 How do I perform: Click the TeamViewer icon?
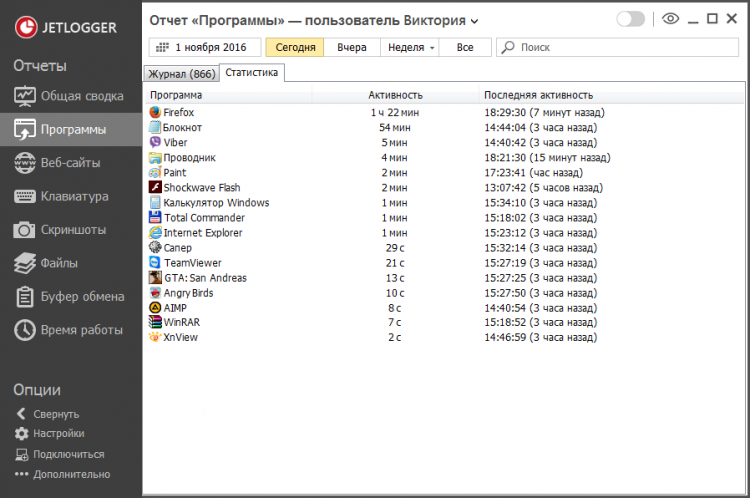tap(155, 262)
